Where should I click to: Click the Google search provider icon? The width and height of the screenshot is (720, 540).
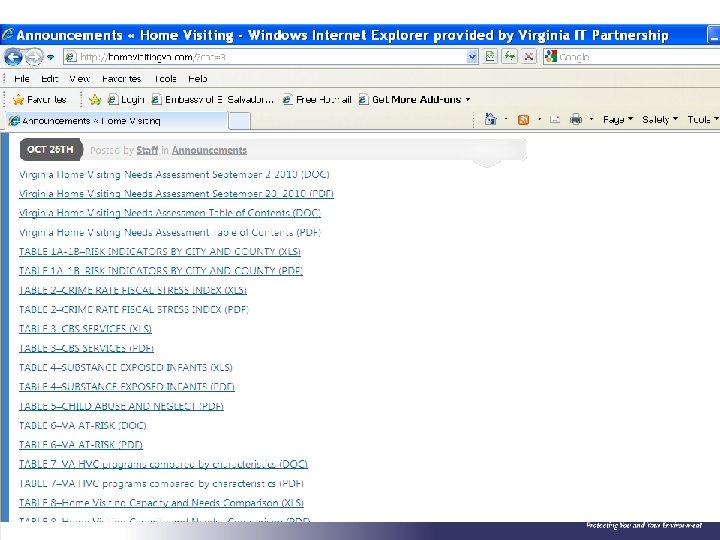click(x=551, y=56)
